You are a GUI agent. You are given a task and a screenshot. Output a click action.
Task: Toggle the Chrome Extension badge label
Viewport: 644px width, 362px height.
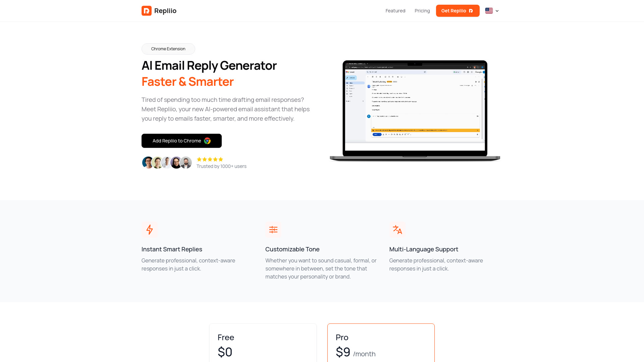coord(168,49)
